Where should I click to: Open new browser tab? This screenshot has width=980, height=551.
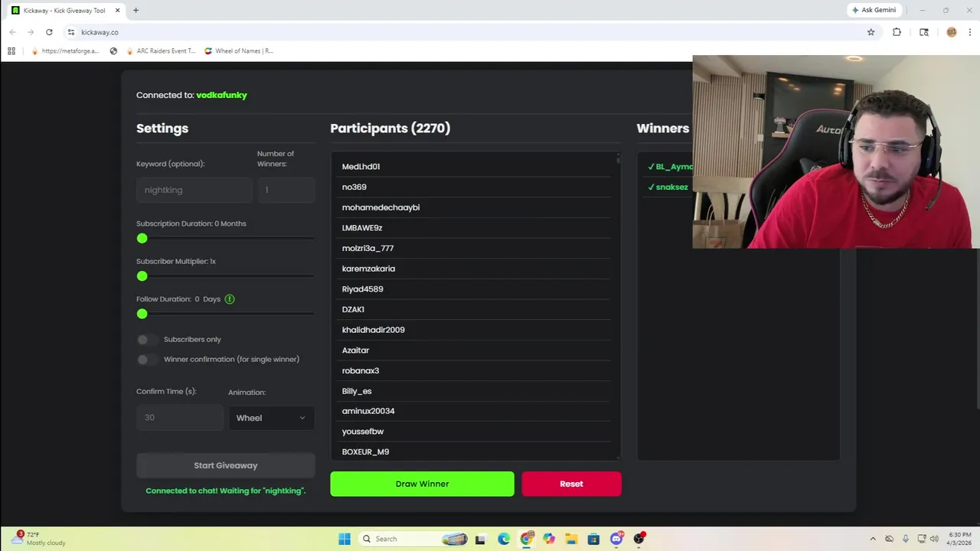[136, 11]
